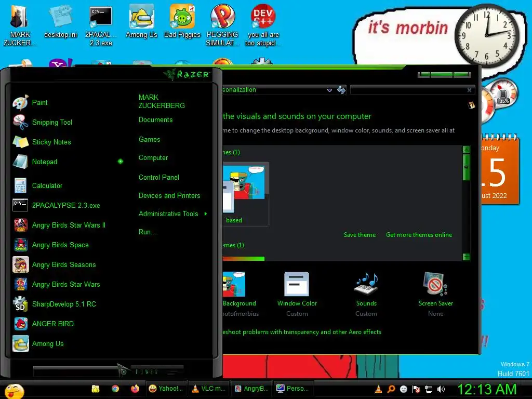Click the network tray icon
The height and width of the screenshot is (399, 532).
(x=429, y=389)
